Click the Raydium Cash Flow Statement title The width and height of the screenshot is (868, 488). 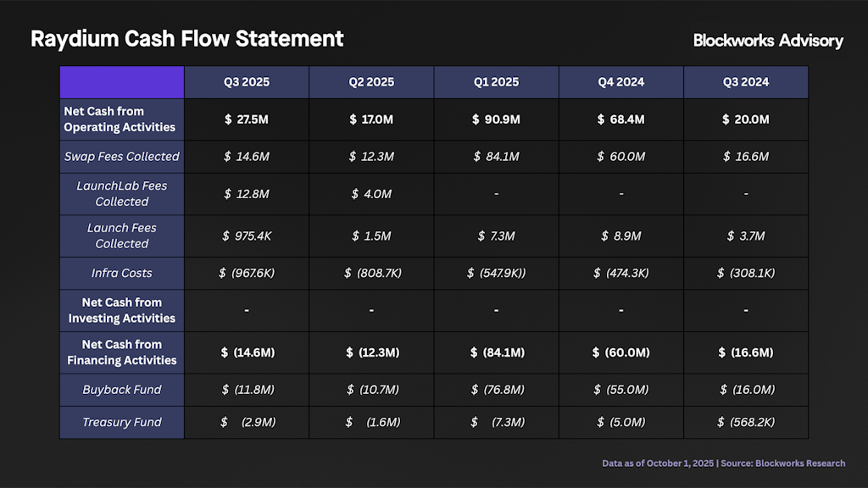click(x=187, y=39)
